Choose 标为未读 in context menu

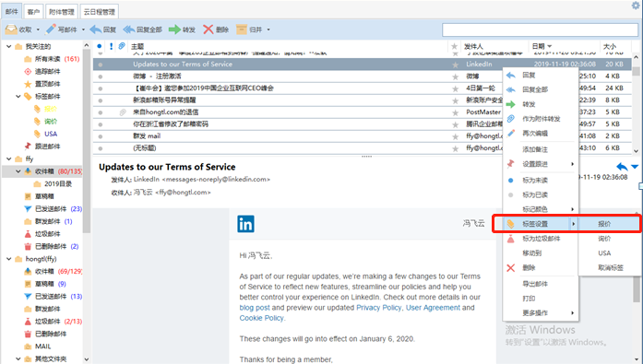tap(541, 181)
